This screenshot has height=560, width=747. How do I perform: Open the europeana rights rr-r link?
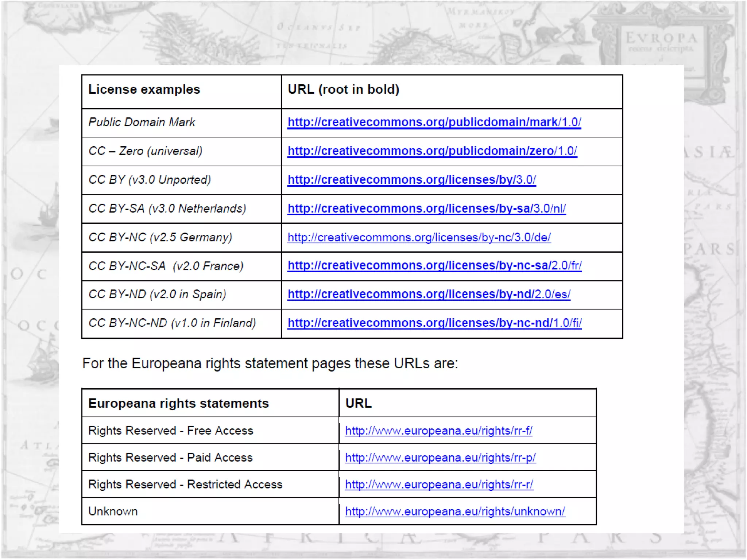pos(439,485)
